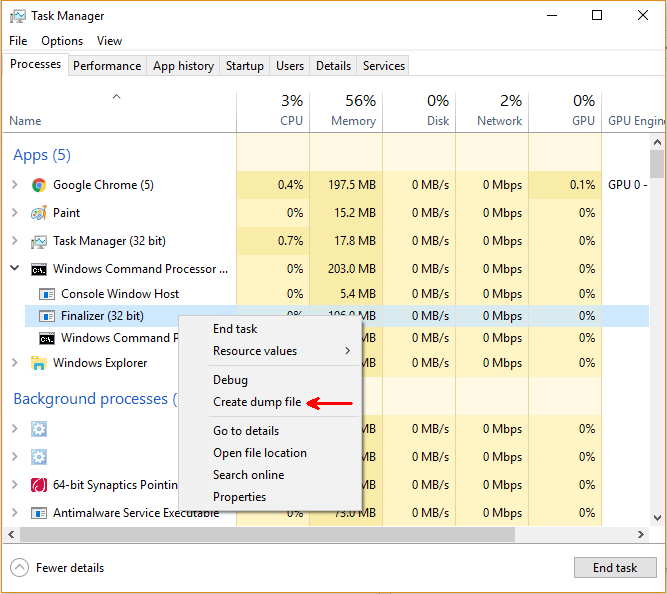Sort processes by Disk column
This screenshot has width=667, height=594.
[419, 111]
